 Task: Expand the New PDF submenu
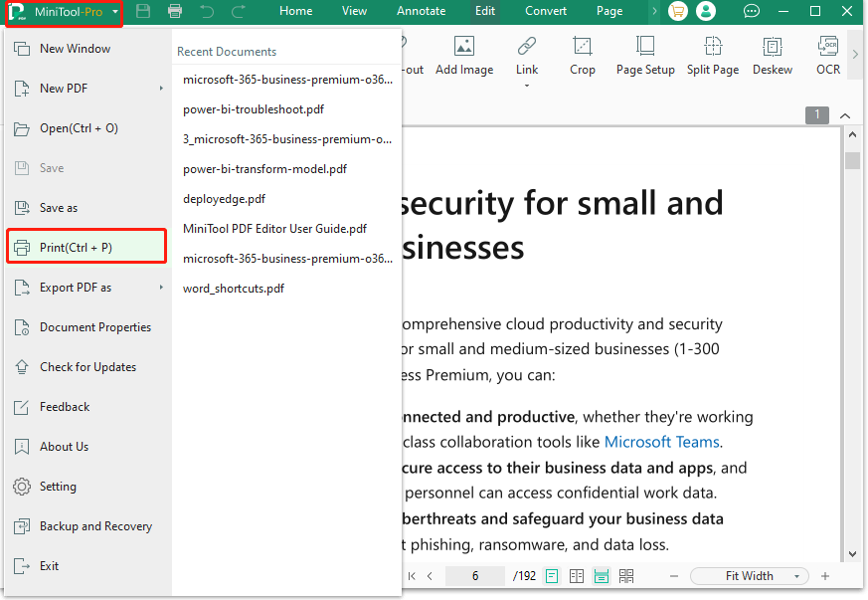click(x=161, y=89)
